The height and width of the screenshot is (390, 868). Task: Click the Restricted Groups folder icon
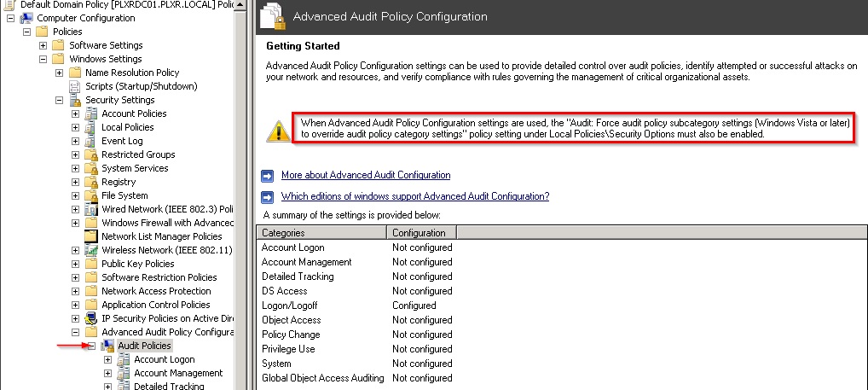coord(90,154)
